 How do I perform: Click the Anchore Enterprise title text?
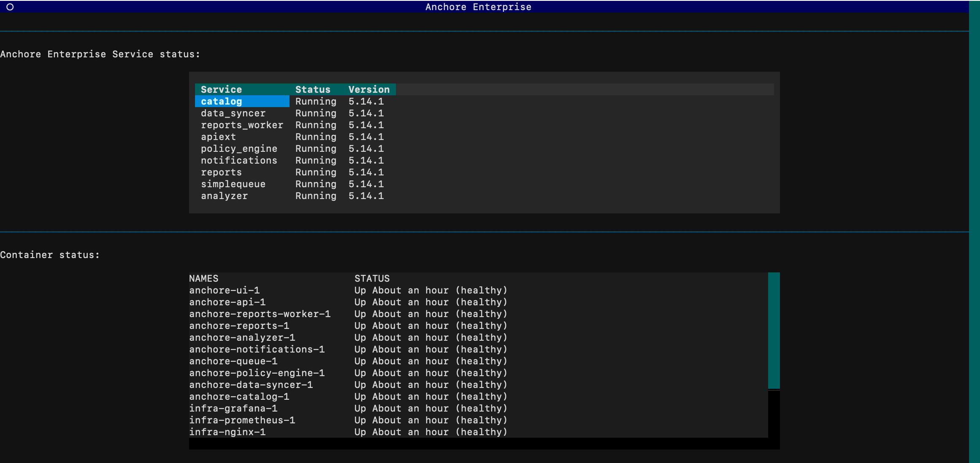tap(478, 7)
